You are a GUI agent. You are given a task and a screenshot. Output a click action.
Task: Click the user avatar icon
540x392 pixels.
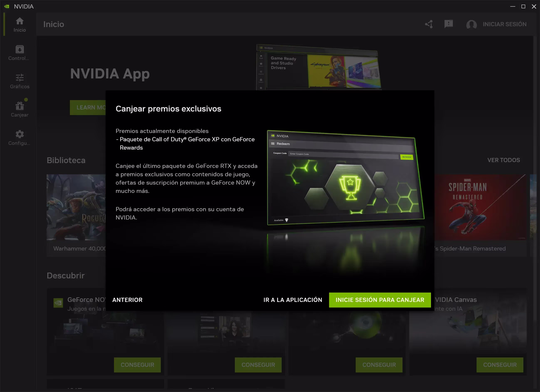click(x=471, y=24)
